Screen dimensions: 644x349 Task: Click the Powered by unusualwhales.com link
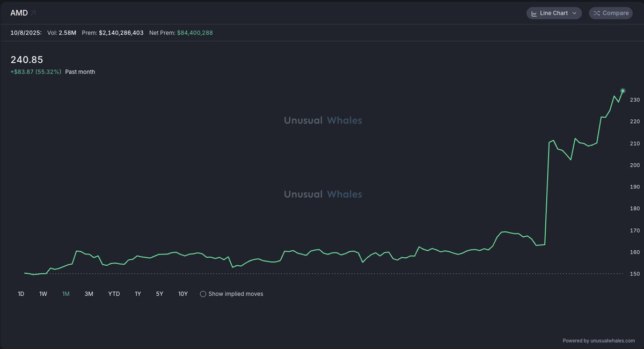tap(598, 340)
